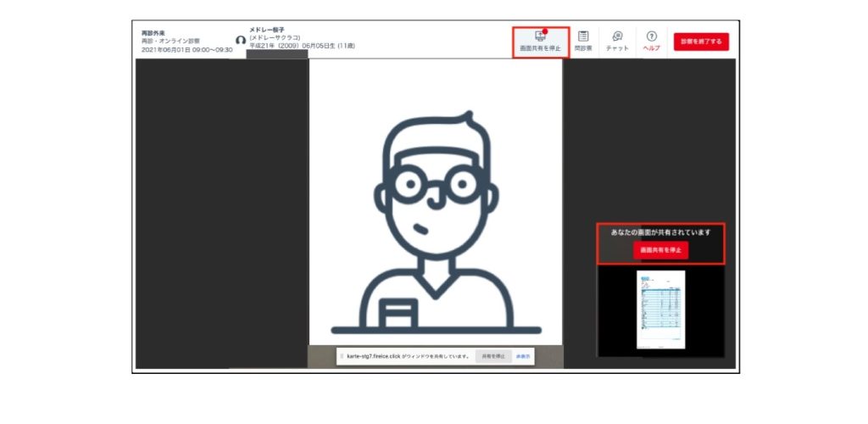The image size is (868, 424).
Task: Click the 再診・オンライン診察 subtitle text
Action: [170, 42]
